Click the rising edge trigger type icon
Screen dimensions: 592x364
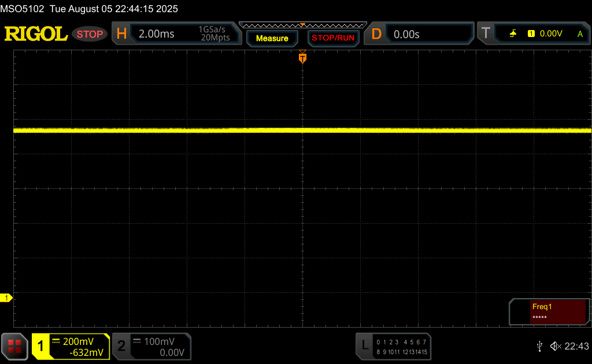513,34
